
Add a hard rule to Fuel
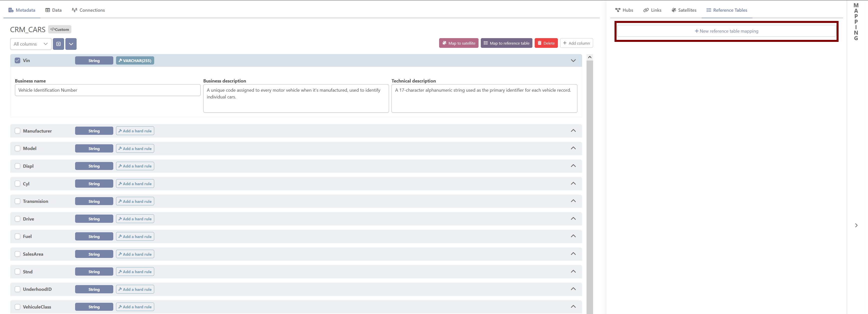pos(135,236)
